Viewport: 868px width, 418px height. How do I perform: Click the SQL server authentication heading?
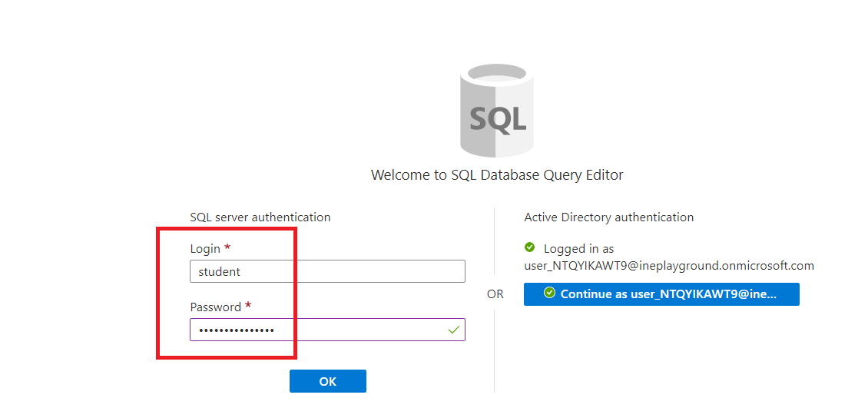click(260, 217)
